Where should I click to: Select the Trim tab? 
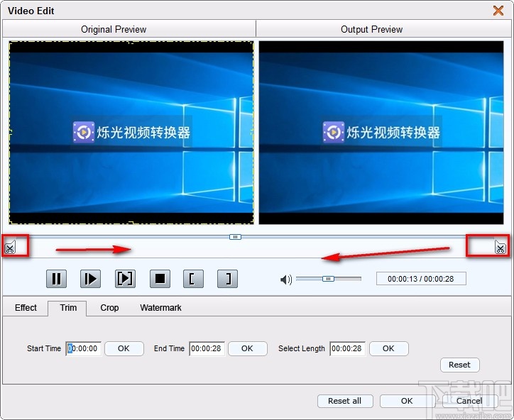[68, 308]
